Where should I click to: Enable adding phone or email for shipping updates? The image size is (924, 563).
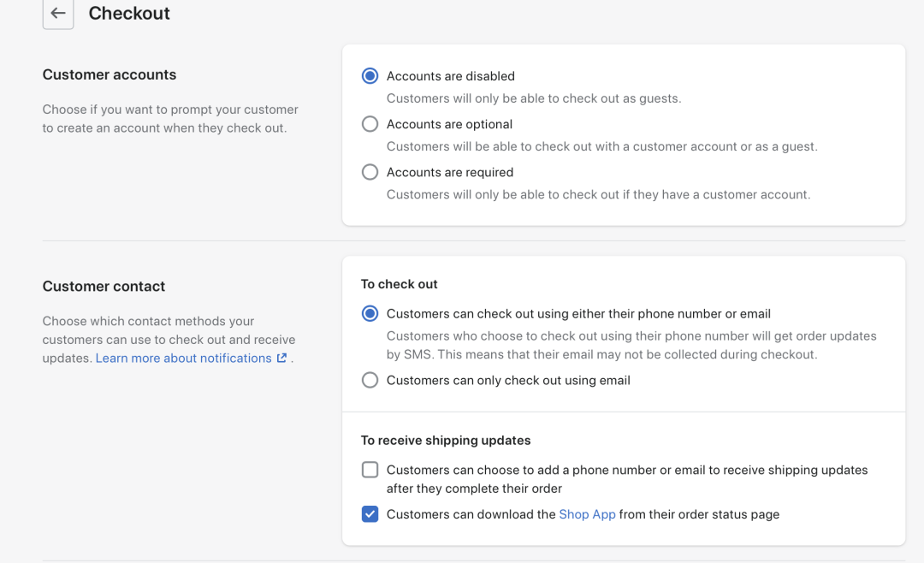[370, 470]
